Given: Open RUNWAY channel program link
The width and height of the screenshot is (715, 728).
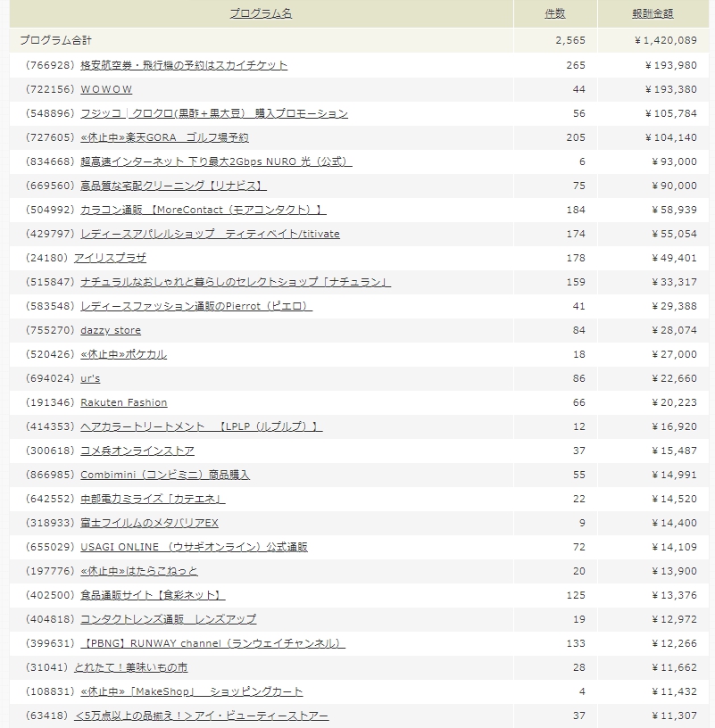Looking at the screenshot, I should pos(212,644).
